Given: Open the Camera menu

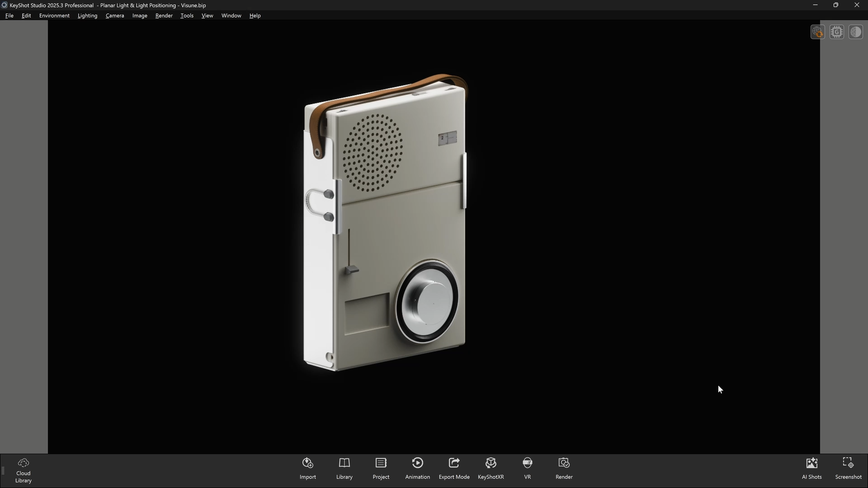Looking at the screenshot, I should click(x=115, y=15).
